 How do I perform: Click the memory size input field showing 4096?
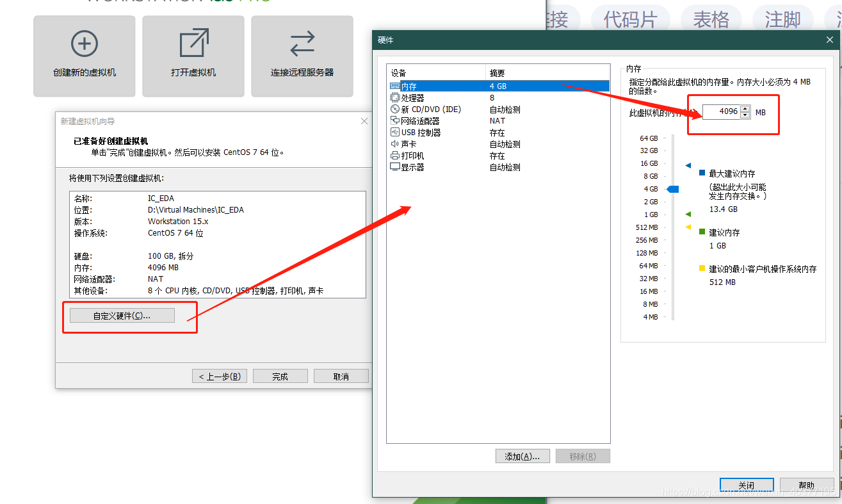(721, 111)
